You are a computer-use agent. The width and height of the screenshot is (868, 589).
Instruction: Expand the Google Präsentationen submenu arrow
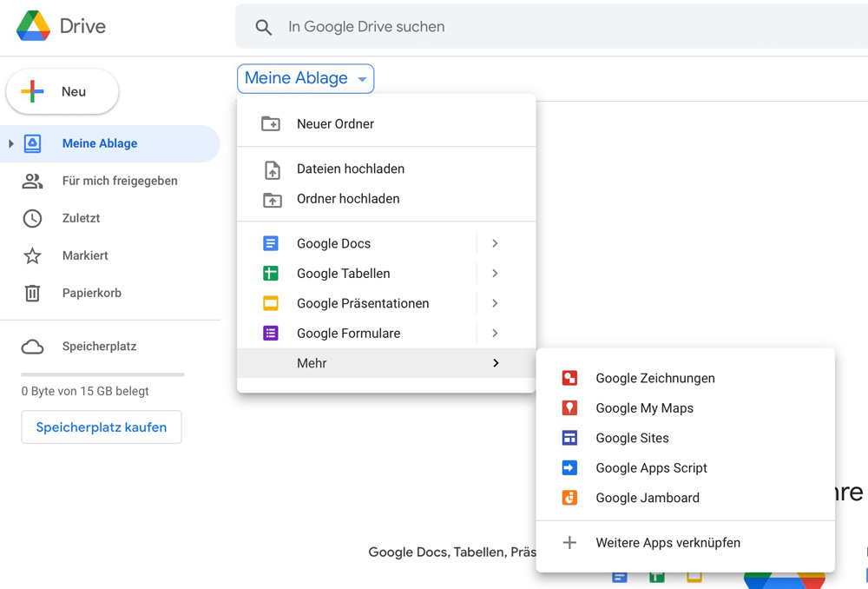(x=495, y=303)
